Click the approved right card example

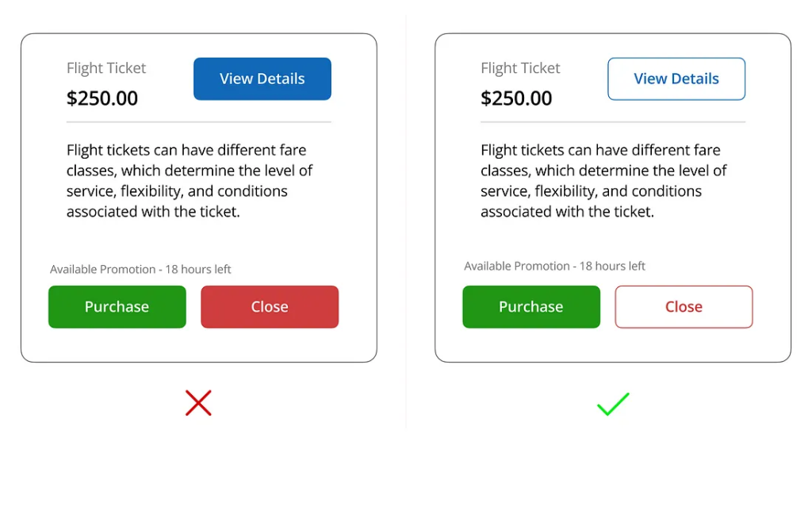[x=612, y=197]
